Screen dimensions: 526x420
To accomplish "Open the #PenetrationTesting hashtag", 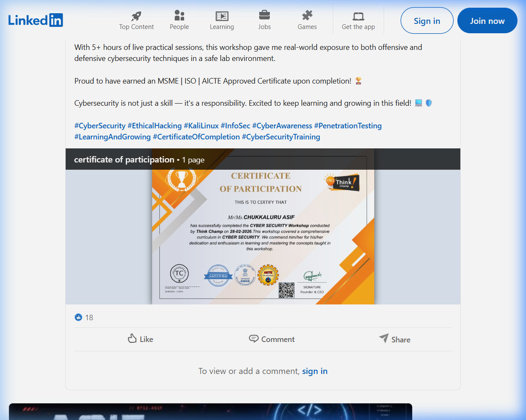I will point(348,126).
